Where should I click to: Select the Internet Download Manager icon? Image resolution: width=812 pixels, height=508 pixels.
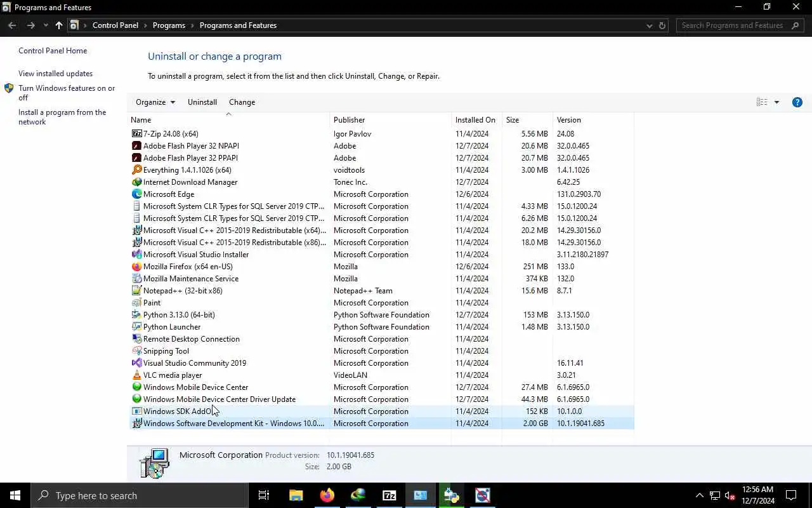tap(136, 182)
